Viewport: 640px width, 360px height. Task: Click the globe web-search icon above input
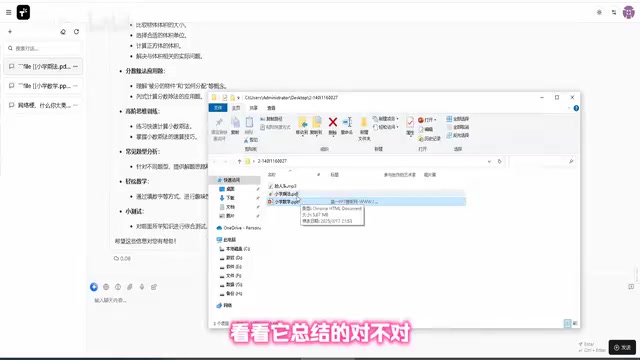[106, 287]
